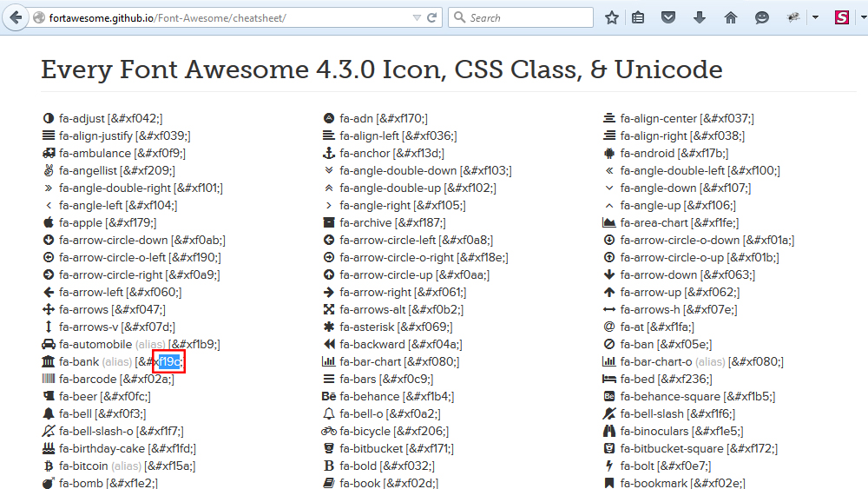The height and width of the screenshot is (489, 868).
Task: Open the URL bar history dropdown arrow
Action: pos(417,17)
